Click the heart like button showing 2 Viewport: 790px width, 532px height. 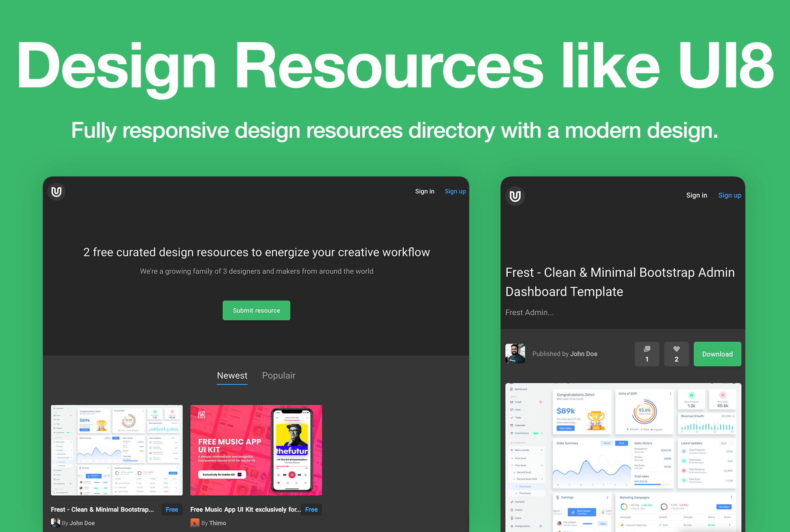[x=676, y=354]
